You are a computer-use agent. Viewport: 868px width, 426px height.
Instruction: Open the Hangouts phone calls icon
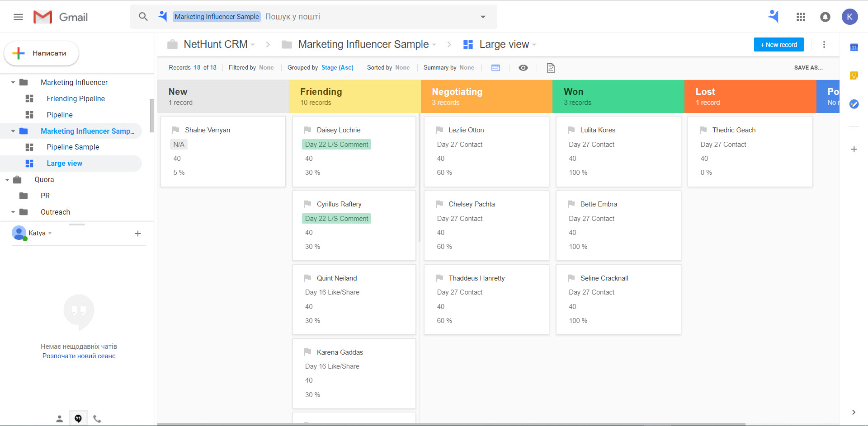pos(97,419)
